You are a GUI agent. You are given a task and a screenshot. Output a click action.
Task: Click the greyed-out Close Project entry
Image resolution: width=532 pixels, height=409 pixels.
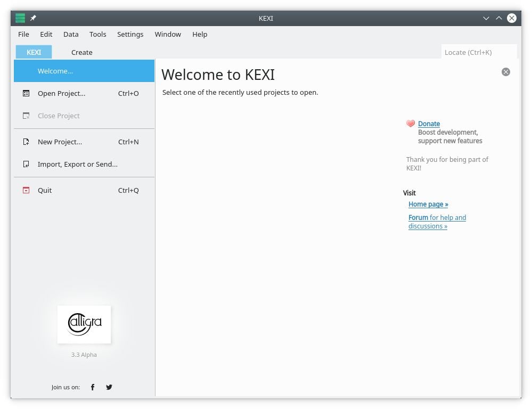tap(59, 116)
